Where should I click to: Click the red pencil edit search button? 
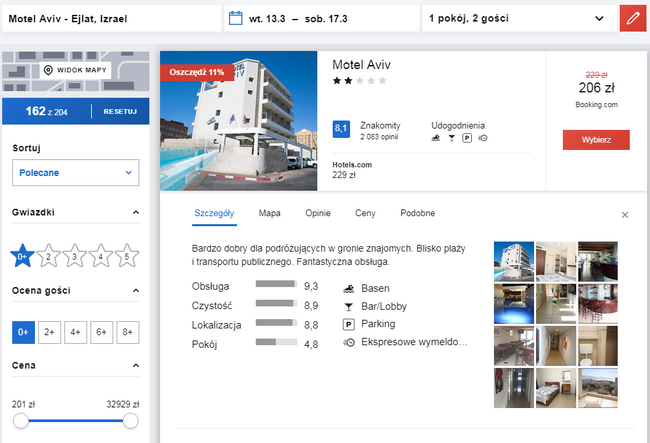point(633,18)
